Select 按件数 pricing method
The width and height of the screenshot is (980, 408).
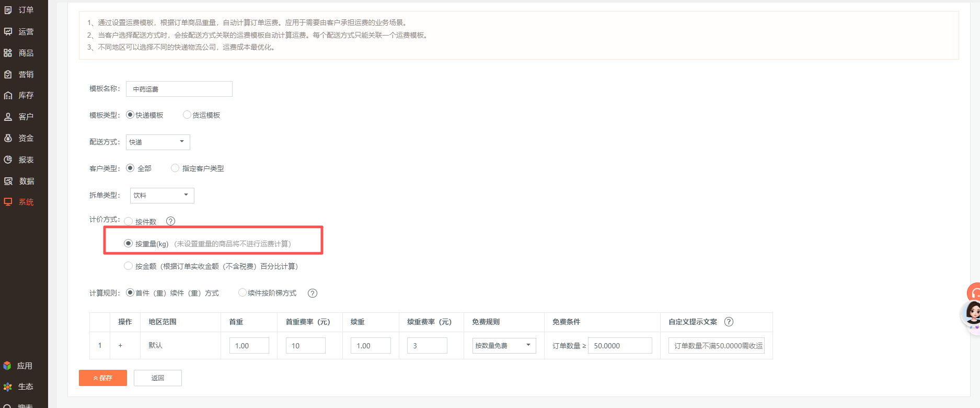coord(128,221)
